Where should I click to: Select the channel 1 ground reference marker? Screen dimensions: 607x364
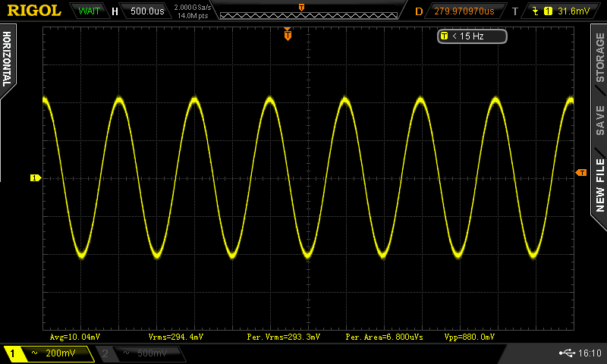click(35, 177)
